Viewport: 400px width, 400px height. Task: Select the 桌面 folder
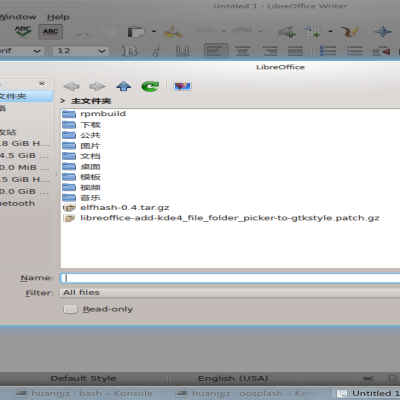81,166
